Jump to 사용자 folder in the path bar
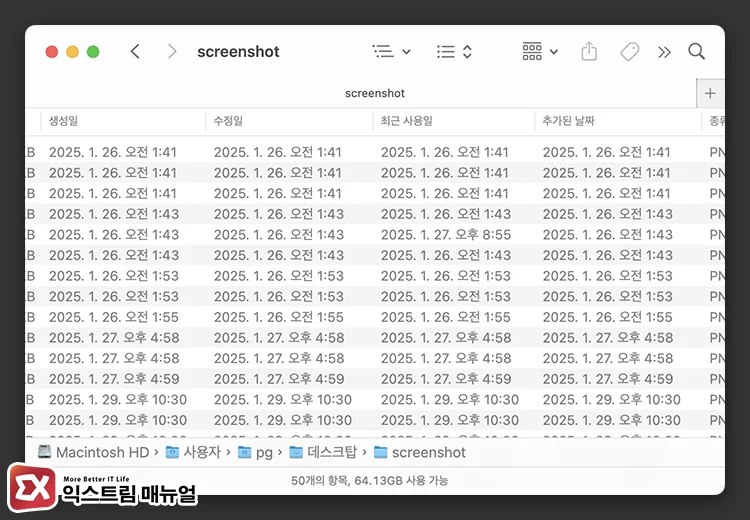 [193, 452]
